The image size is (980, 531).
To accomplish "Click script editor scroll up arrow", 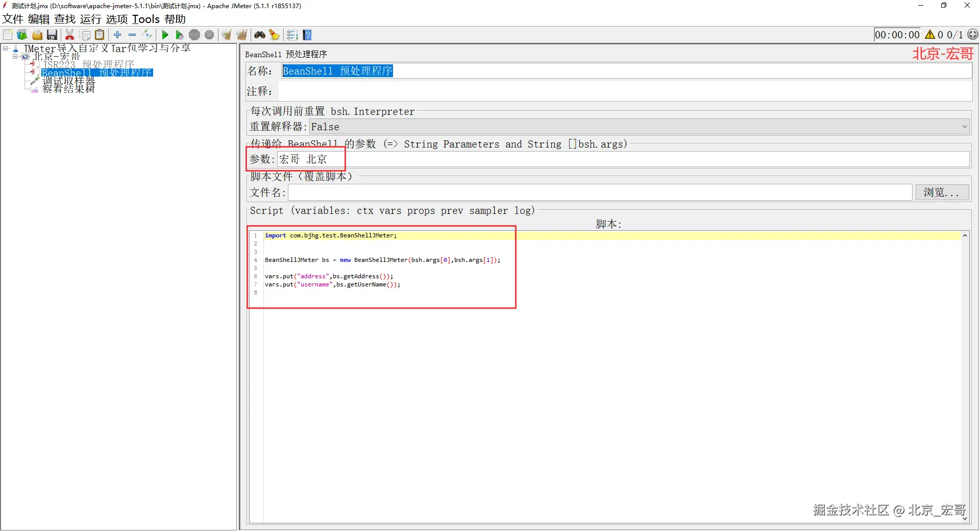I will coord(965,235).
